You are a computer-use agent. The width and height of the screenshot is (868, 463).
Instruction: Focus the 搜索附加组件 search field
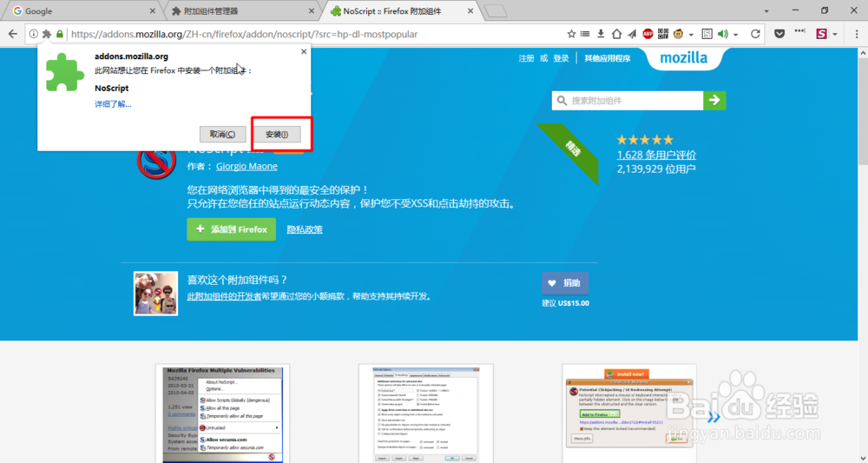point(628,100)
